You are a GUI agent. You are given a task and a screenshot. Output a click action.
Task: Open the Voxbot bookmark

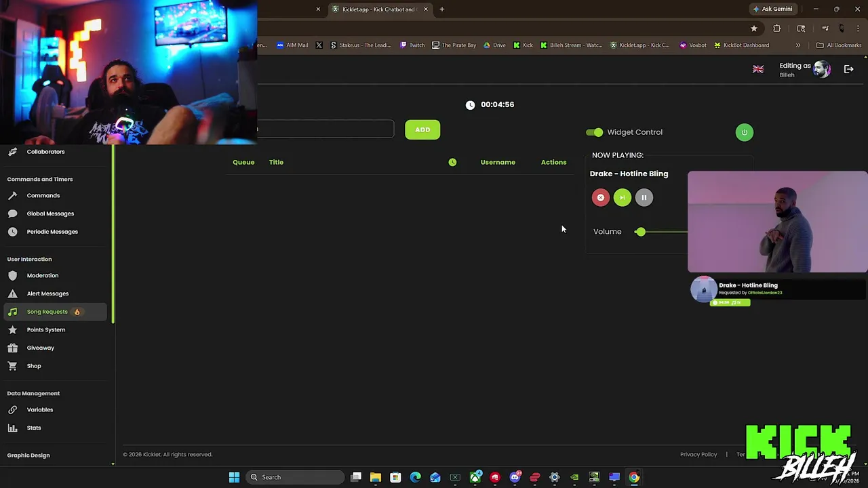point(692,45)
